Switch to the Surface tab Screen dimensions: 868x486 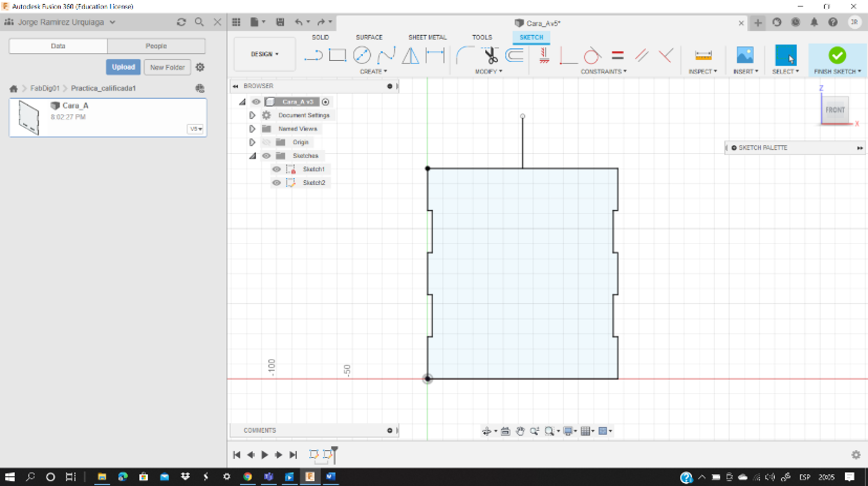tap(369, 37)
